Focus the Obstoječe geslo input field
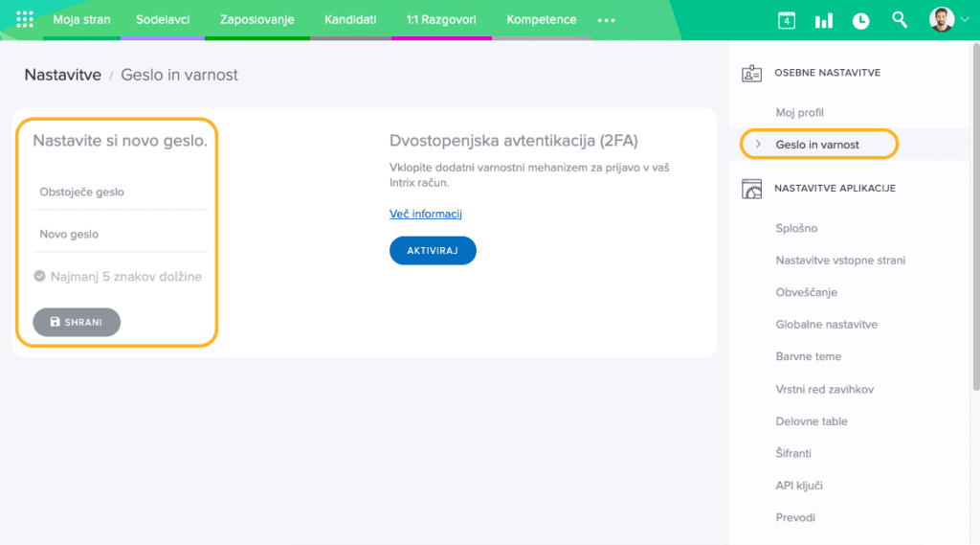 (120, 193)
